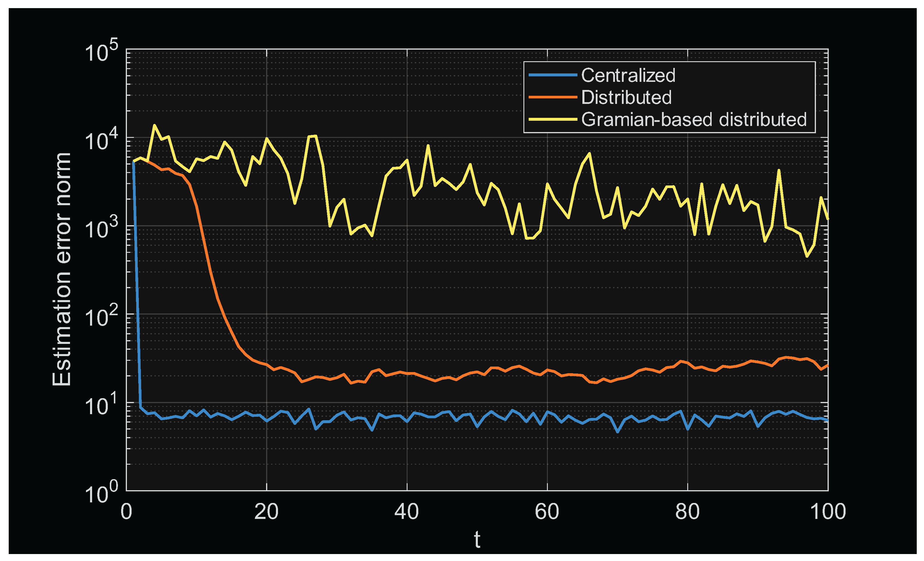Select the blue Centralized line sample in legend
The width and height of the screenshot is (924, 561).
(x=553, y=75)
